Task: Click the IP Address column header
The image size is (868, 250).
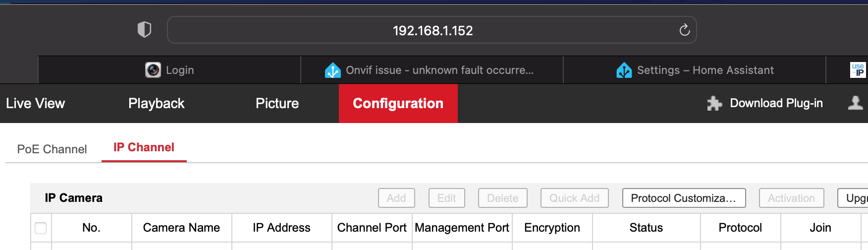Action: click(281, 228)
